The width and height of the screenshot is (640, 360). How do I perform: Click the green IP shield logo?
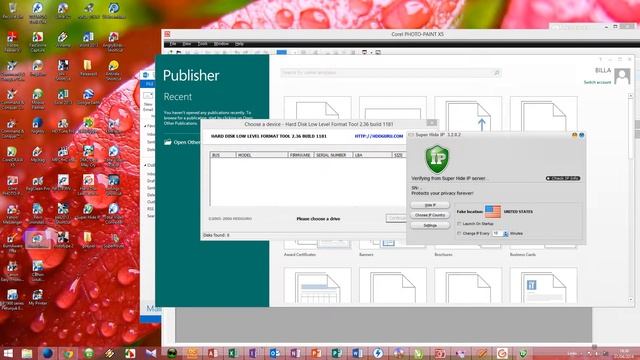(437, 159)
